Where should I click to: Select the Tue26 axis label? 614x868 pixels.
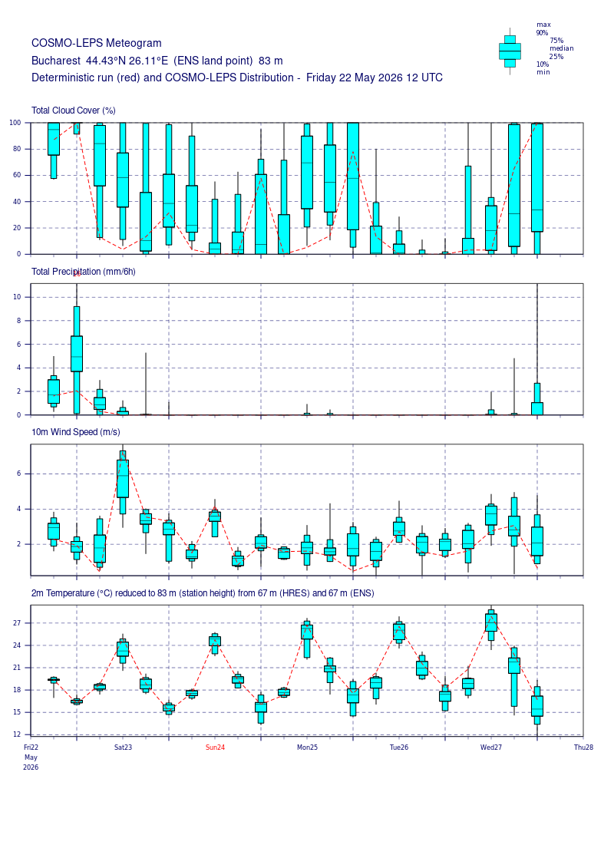tap(398, 748)
